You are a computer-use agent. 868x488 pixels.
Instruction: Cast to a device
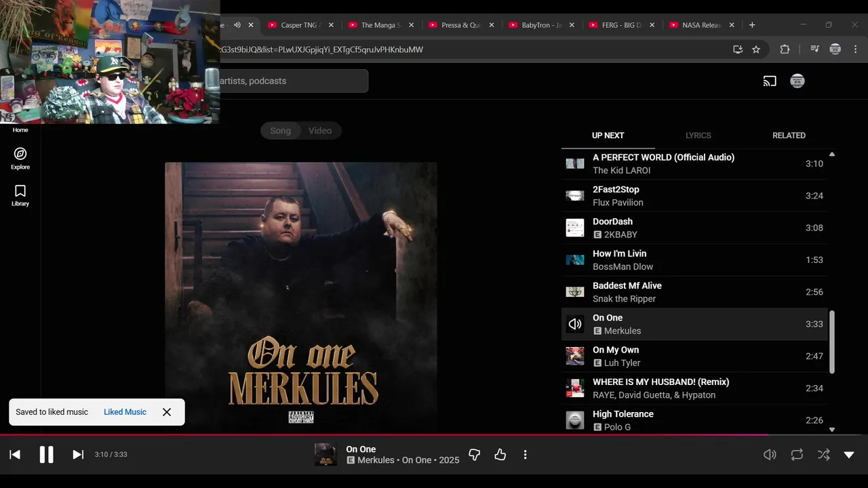[770, 81]
